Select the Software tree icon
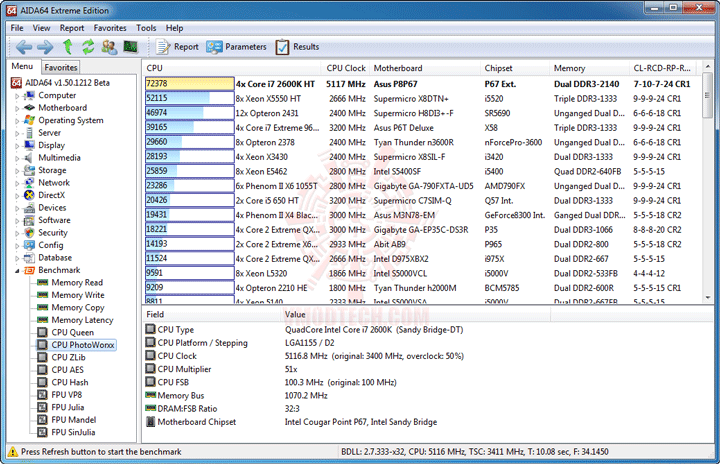Viewport: 720px width, 464px height. click(29, 220)
